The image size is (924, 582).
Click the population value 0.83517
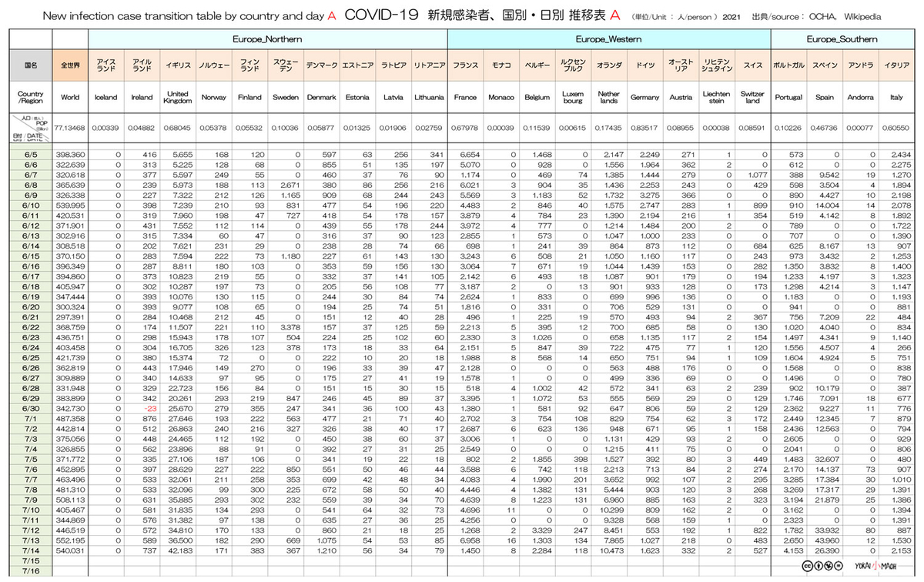[x=644, y=129]
